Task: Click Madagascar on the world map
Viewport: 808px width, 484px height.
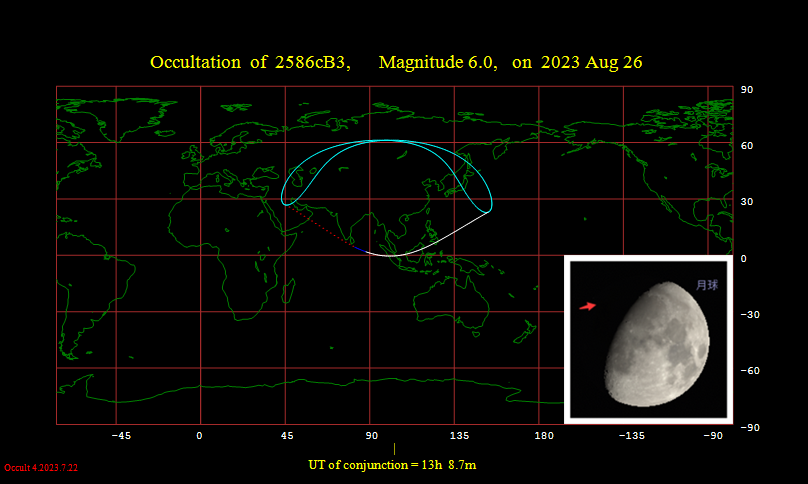Action: click(x=289, y=291)
